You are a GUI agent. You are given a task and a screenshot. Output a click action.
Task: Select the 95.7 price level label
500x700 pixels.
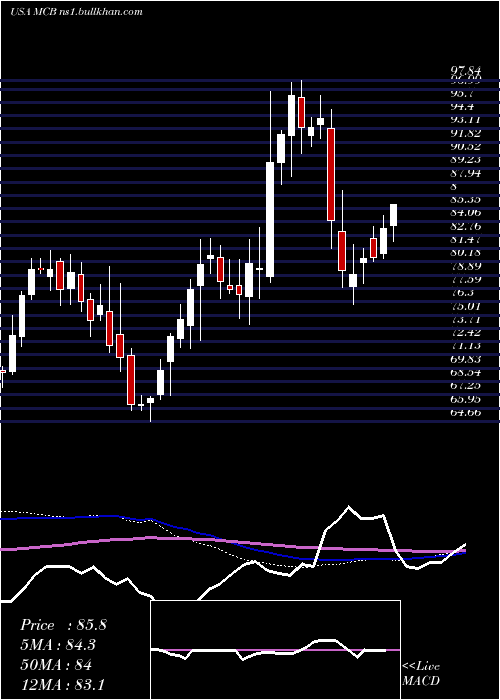[x=462, y=94]
